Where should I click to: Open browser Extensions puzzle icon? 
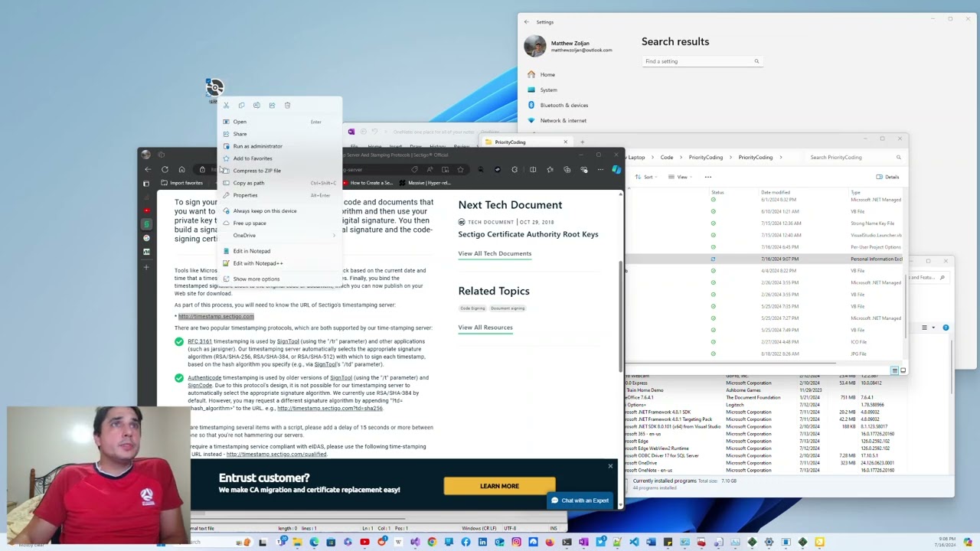514,169
